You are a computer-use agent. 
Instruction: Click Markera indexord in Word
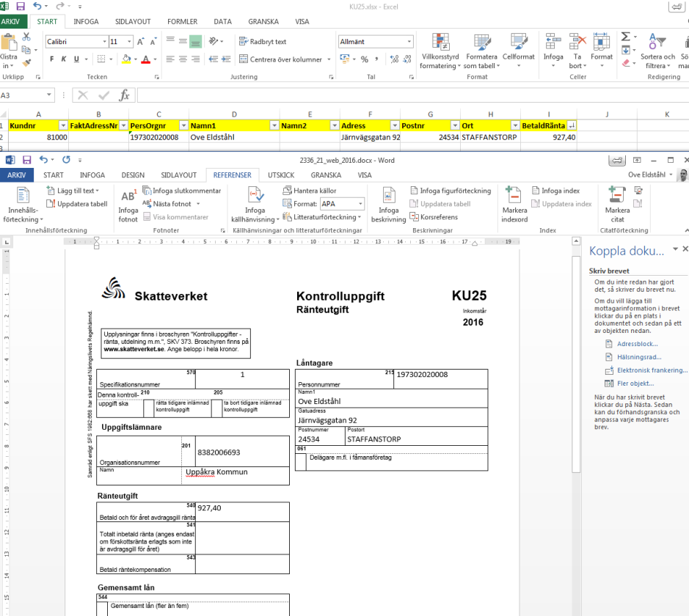(514, 204)
